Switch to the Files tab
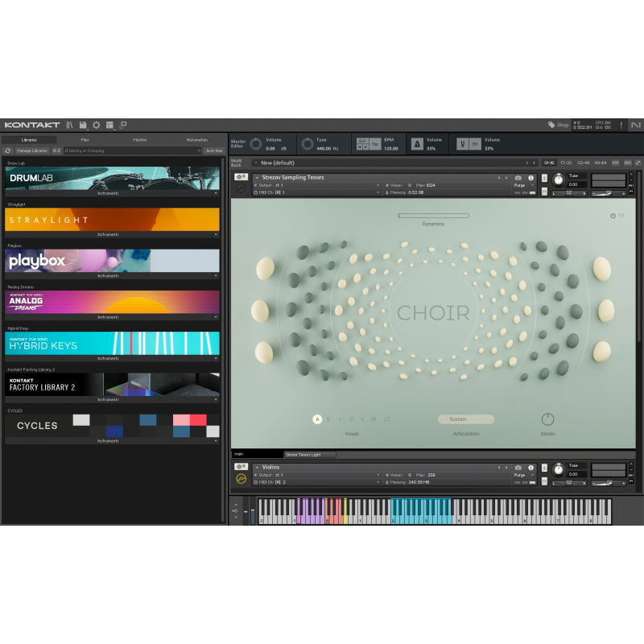 pos(85,140)
